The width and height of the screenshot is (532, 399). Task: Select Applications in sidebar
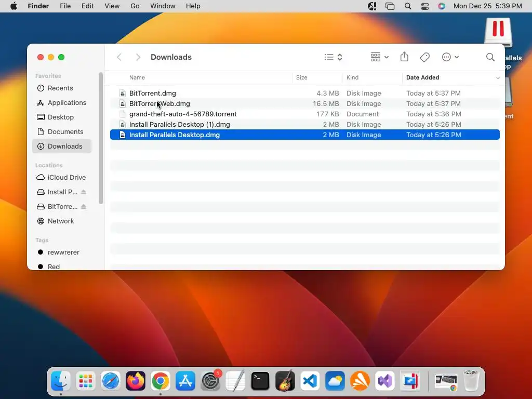pos(62,103)
